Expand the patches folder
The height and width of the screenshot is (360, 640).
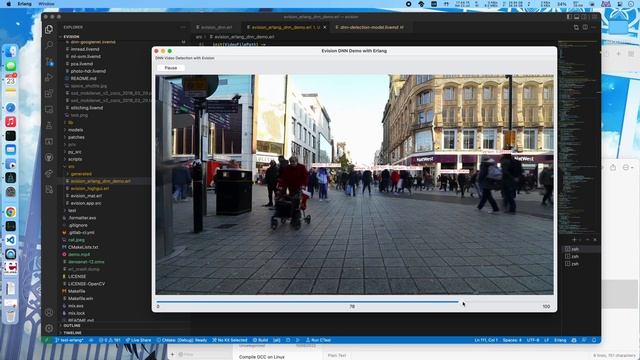pyautogui.click(x=76, y=137)
